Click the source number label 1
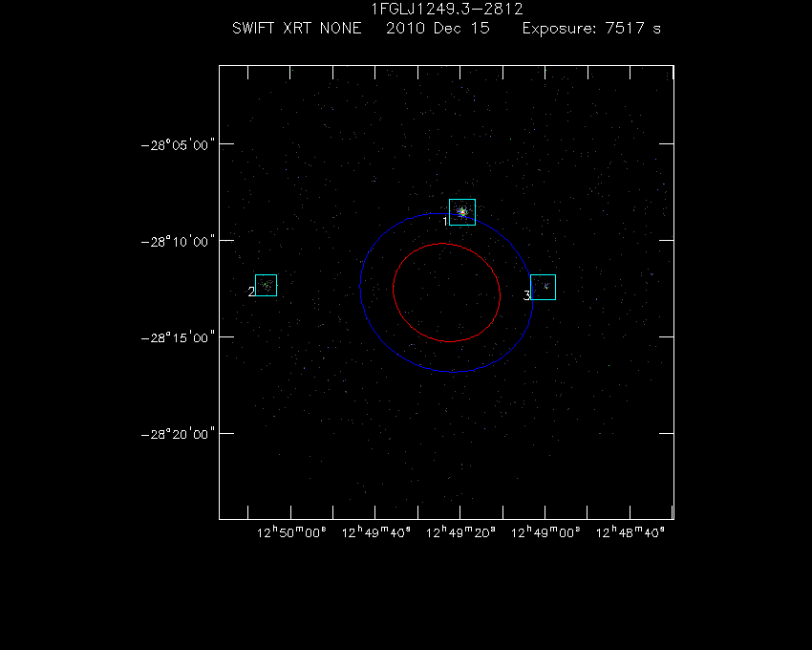812x650 pixels. 445,222
